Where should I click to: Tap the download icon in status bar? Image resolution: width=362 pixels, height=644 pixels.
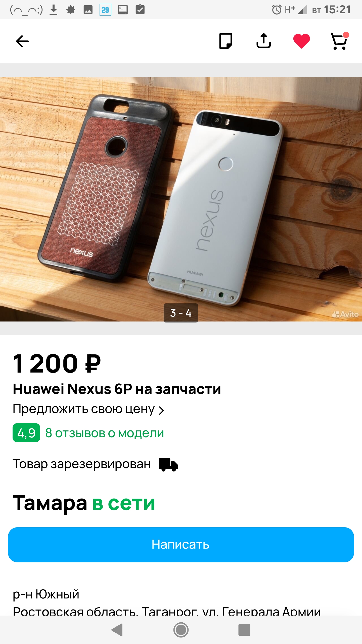(x=53, y=10)
